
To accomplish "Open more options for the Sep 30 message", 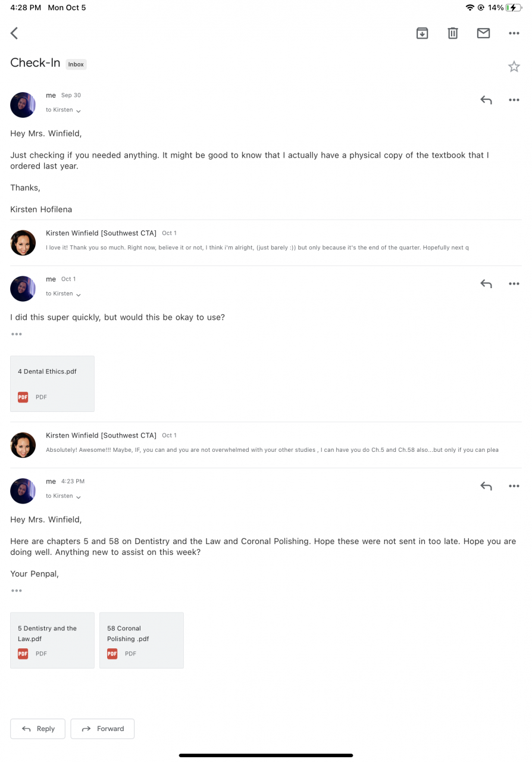I will (514, 100).
